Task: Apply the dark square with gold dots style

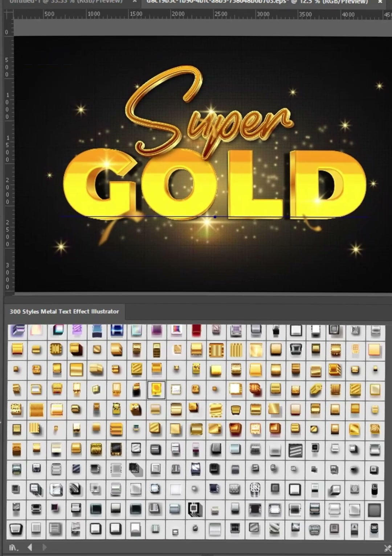Action: [116, 450]
